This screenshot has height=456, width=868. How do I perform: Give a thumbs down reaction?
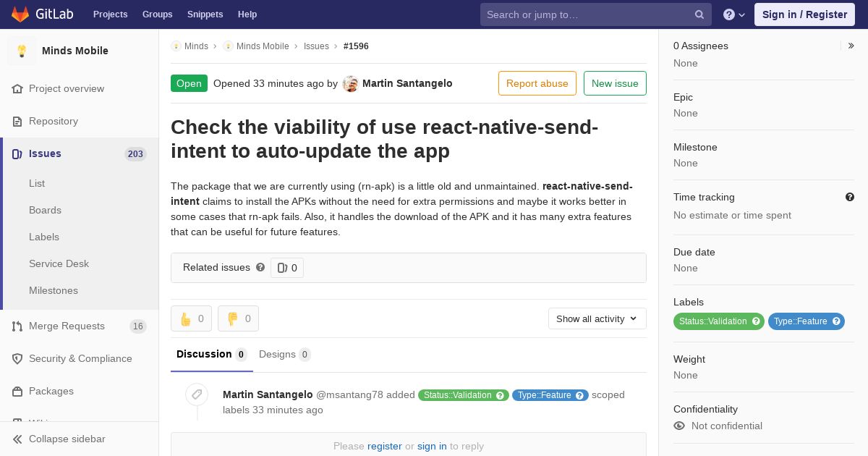[x=238, y=318]
